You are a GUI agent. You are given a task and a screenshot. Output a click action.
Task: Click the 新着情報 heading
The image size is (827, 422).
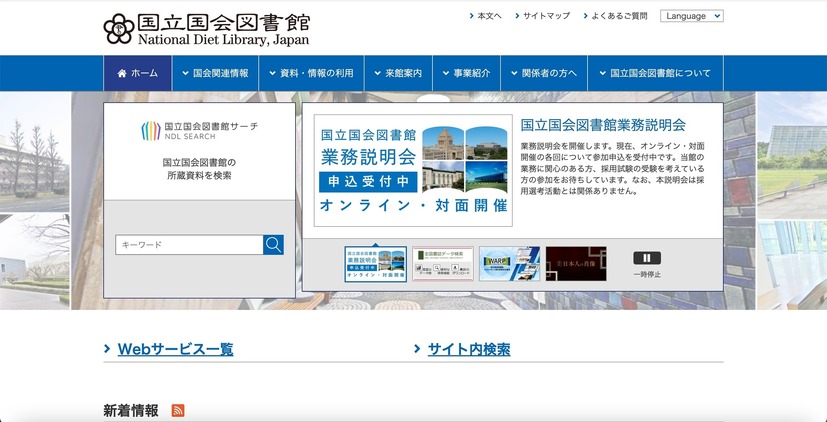[x=131, y=410]
